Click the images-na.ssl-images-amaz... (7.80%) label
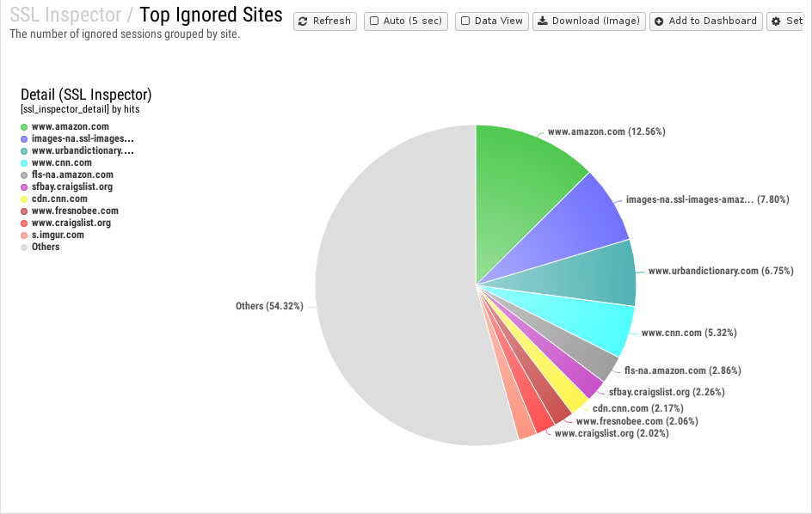The image size is (812, 514). (x=707, y=199)
